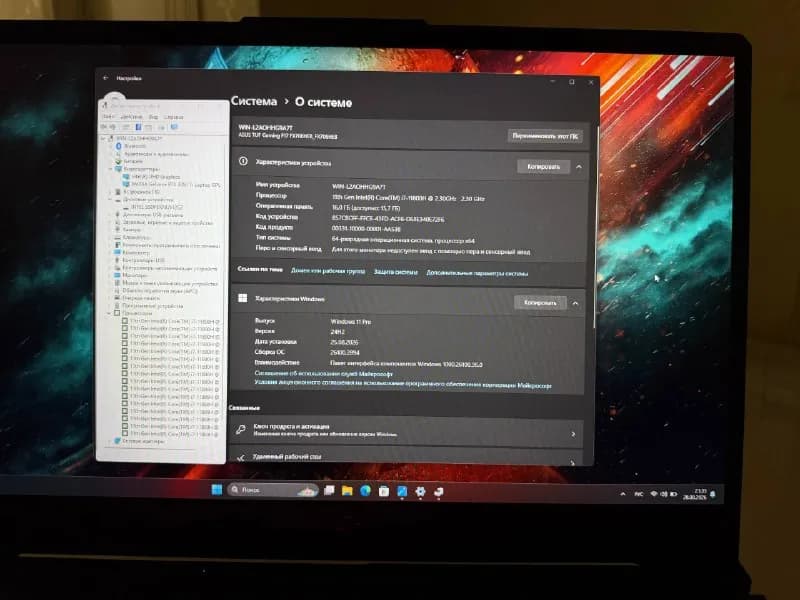The width and height of the screenshot is (800, 600).
Task: Open Дополнительные параметры системы link
Action: pos(477,273)
